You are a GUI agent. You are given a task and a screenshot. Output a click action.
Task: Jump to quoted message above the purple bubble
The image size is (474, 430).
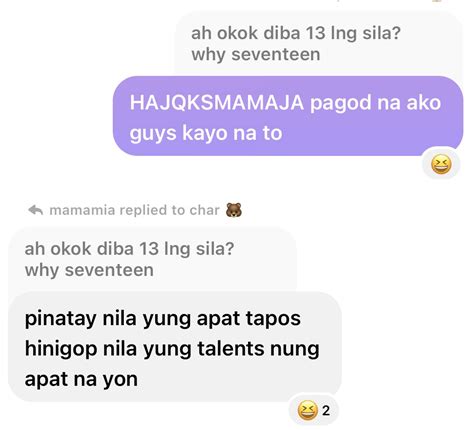tap(318, 44)
